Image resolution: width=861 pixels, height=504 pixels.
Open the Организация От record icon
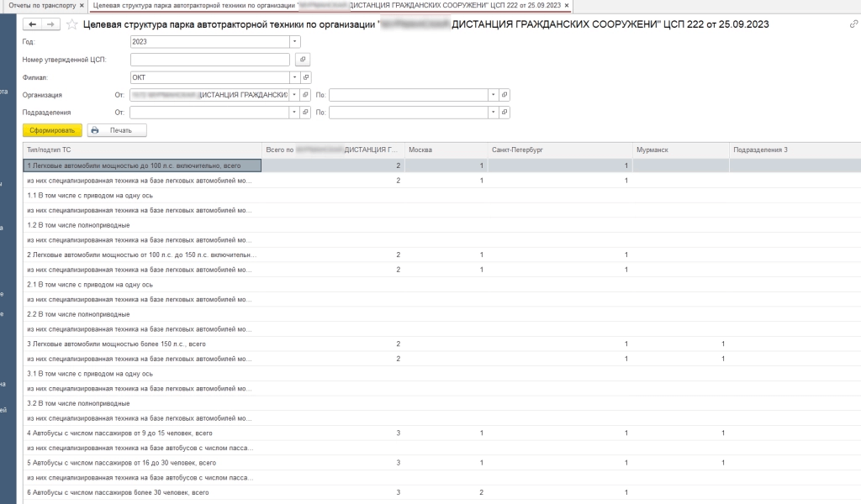[306, 95]
